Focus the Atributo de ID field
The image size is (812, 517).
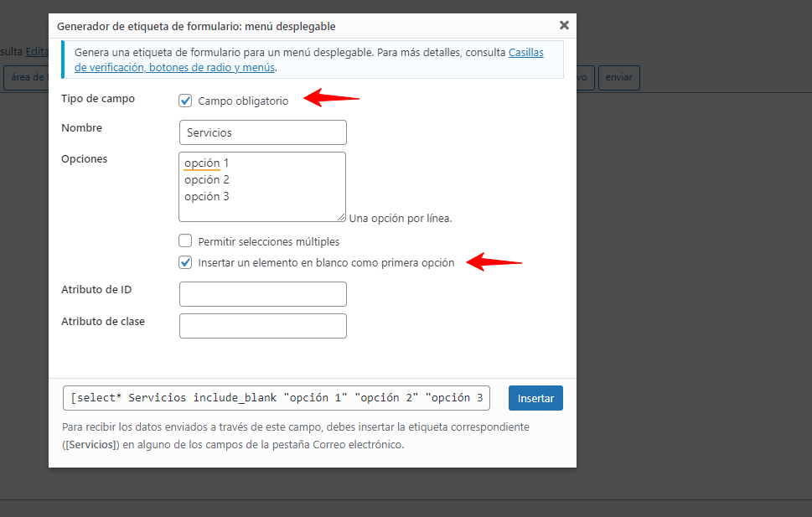(x=262, y=294)
